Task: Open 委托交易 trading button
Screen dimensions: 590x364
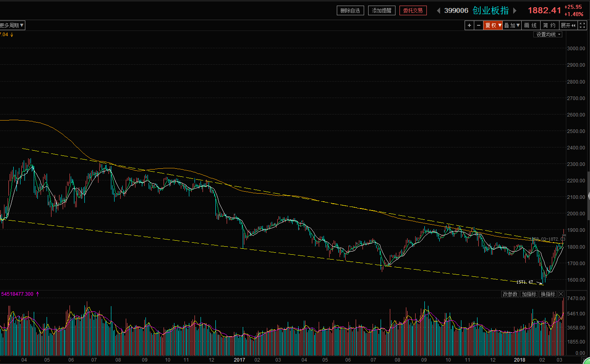Action: pyautogui.click(x=413, y=10)
